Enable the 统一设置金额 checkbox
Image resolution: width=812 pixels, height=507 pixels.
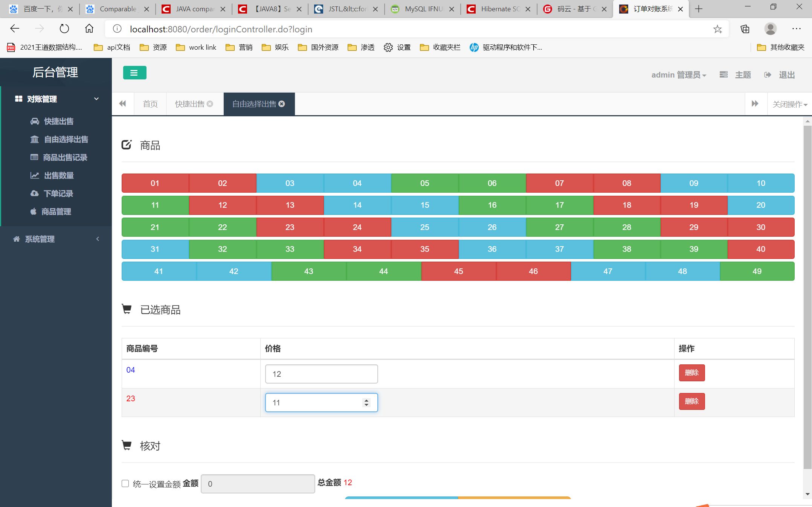point(125,484)
